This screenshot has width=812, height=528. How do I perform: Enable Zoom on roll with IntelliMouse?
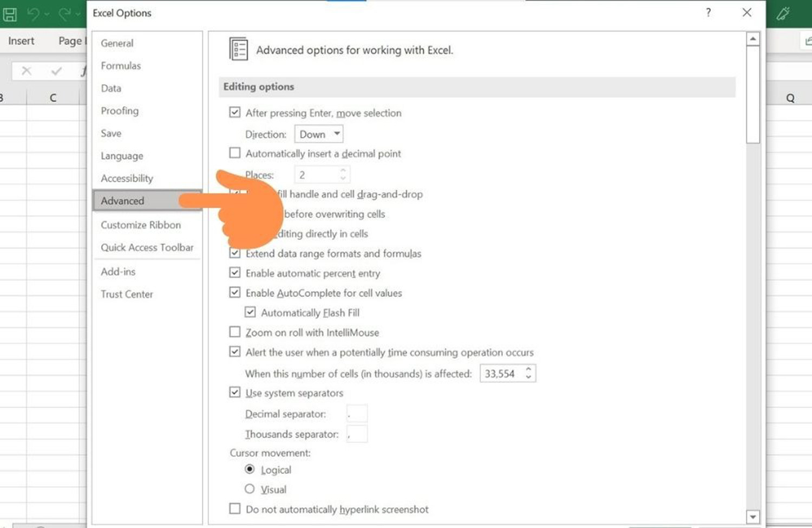(235, 332)
